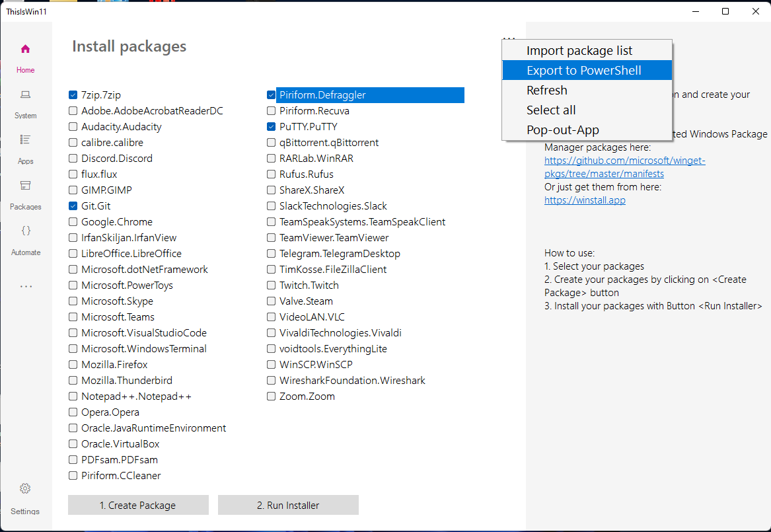Check Microsoft.Teams package

tap(73, 317)
